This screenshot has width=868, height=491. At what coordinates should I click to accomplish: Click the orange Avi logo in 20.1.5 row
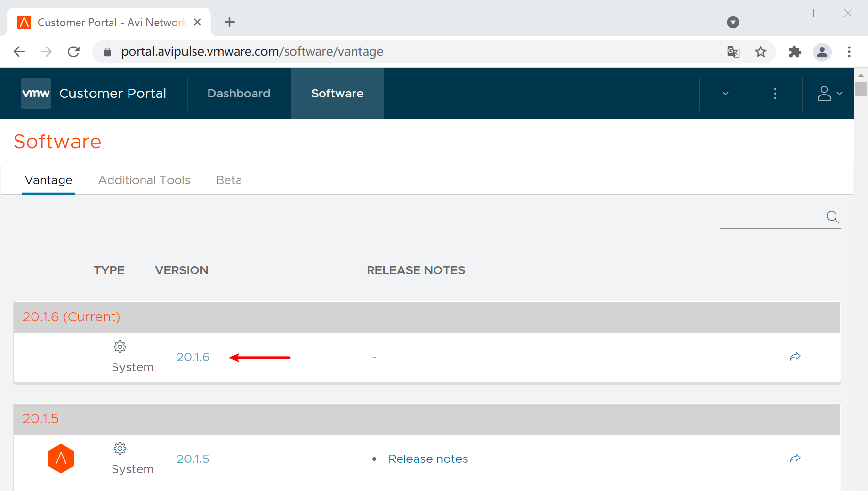click(x=61, y=459)
